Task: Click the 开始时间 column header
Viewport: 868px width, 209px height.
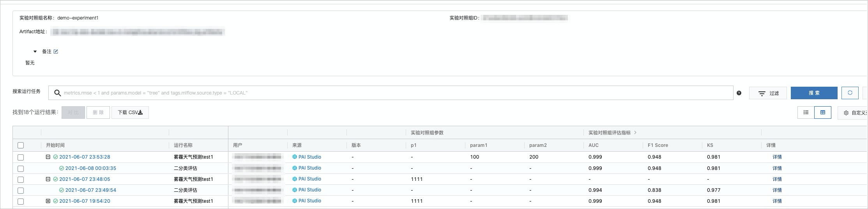Action: click(55, 145)
